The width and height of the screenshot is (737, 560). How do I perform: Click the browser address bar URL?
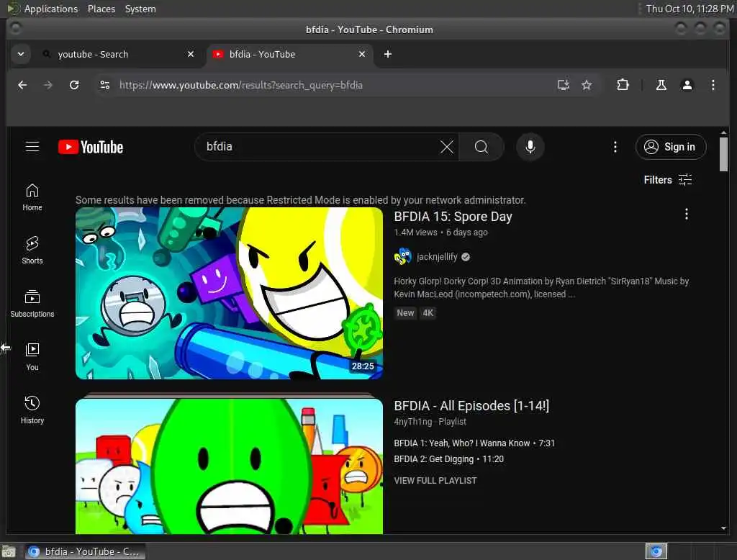[x=240, y=85]
